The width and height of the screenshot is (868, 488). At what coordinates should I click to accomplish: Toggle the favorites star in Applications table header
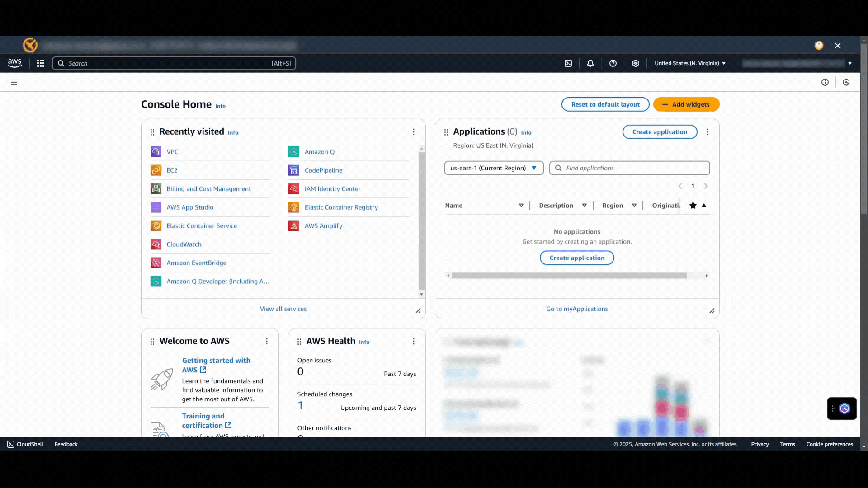coord(693,205)
